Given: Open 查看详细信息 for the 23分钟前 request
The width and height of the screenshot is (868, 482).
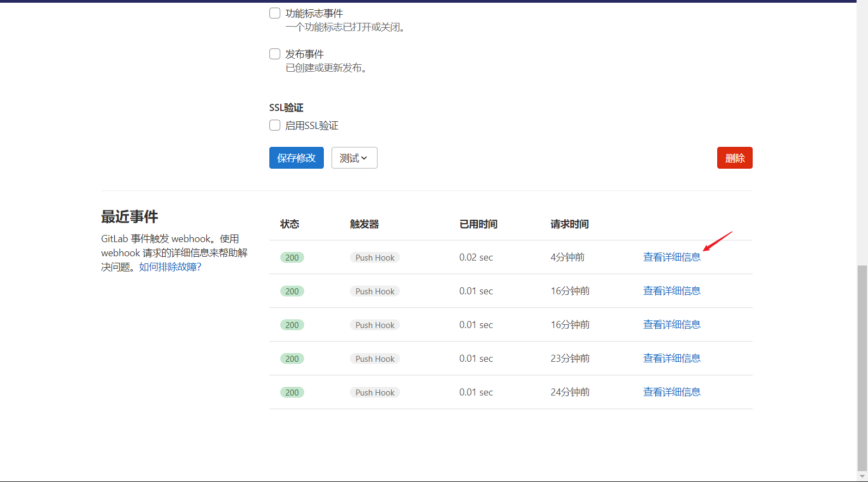Looking at the screenshot, I should point(672,359).
